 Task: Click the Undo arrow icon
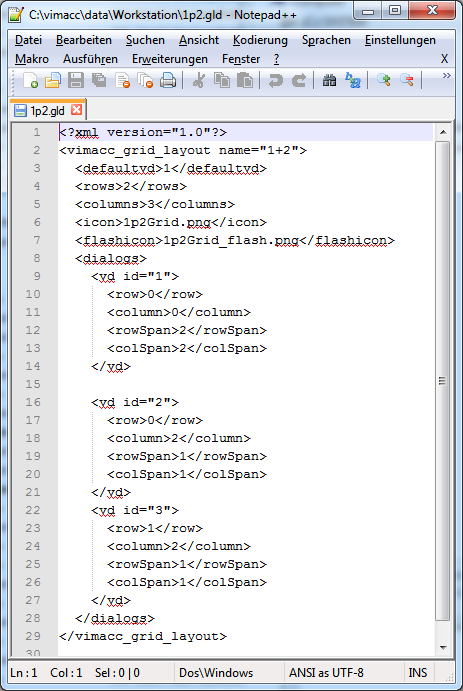(276, 81)
